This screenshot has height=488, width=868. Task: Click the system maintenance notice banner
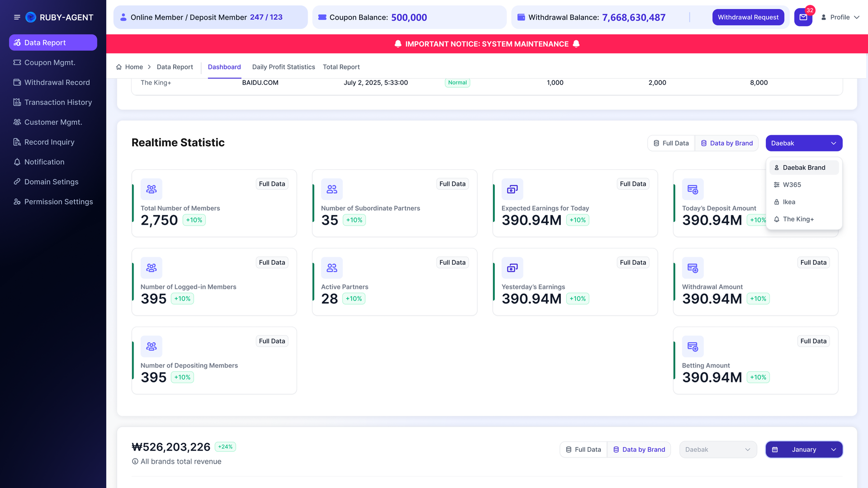point(487,44)
